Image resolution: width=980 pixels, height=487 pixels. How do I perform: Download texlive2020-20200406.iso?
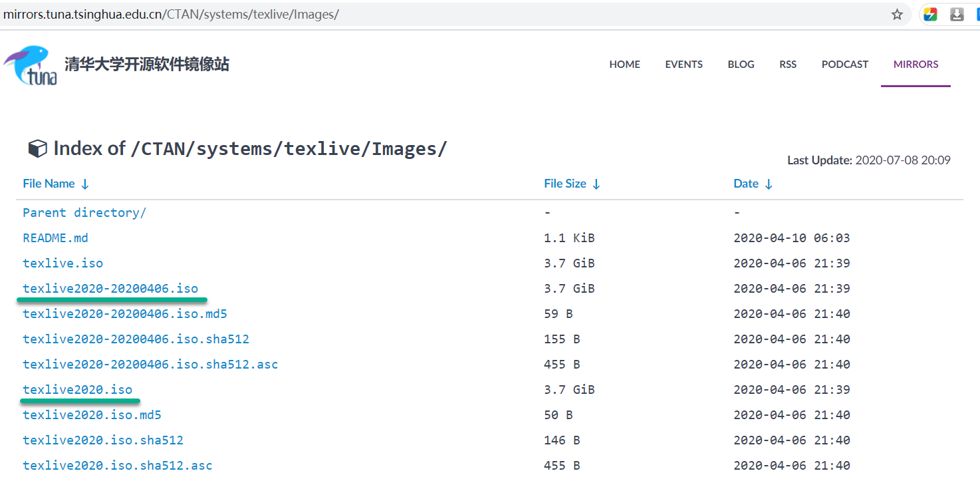pos(110,289)
